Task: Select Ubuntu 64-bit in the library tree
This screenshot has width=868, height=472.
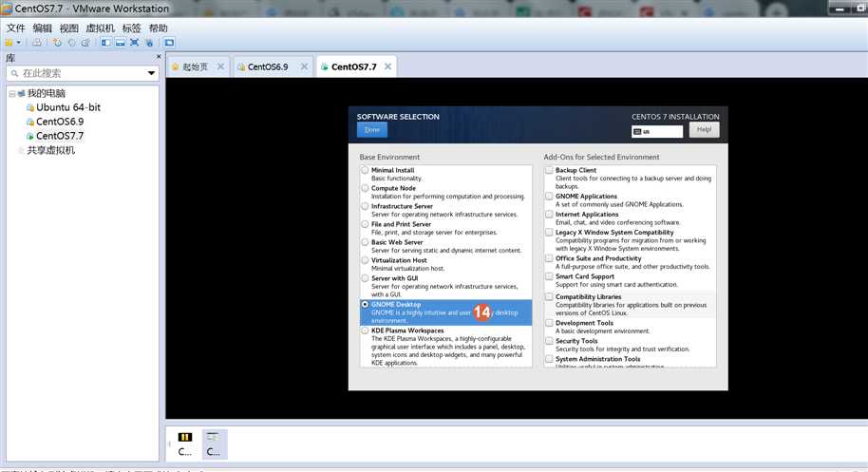Action: (68, 107)
